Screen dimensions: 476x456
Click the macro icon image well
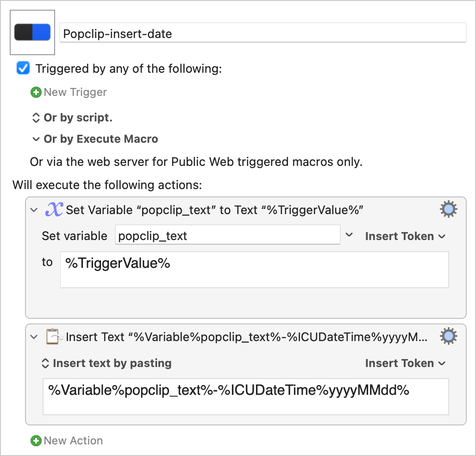pyautogui.click(x=32, y=32)
